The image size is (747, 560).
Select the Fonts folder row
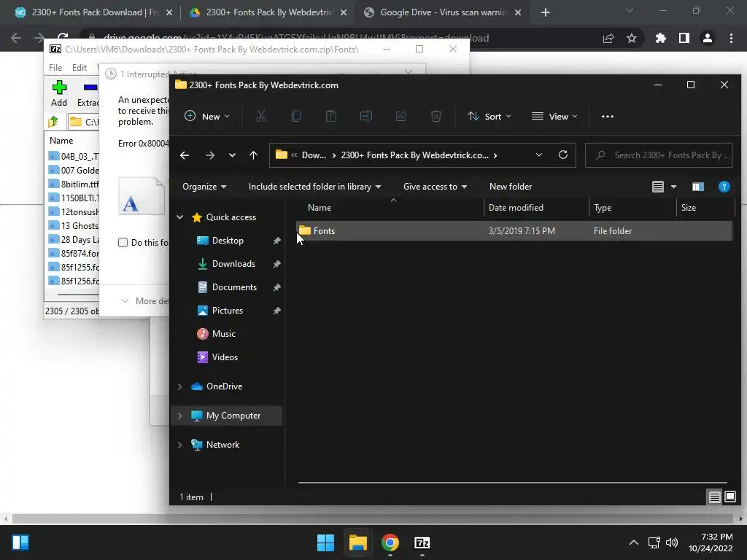[x=514, y=231]
